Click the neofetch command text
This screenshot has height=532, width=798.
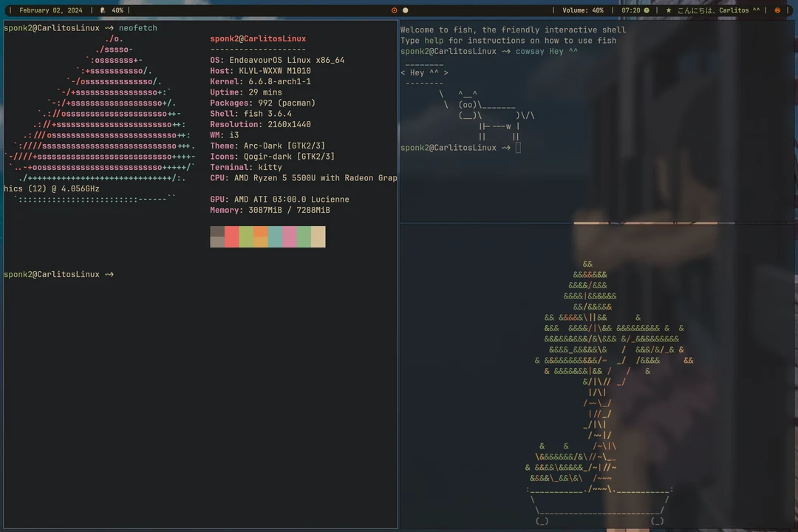pos(137,27)
